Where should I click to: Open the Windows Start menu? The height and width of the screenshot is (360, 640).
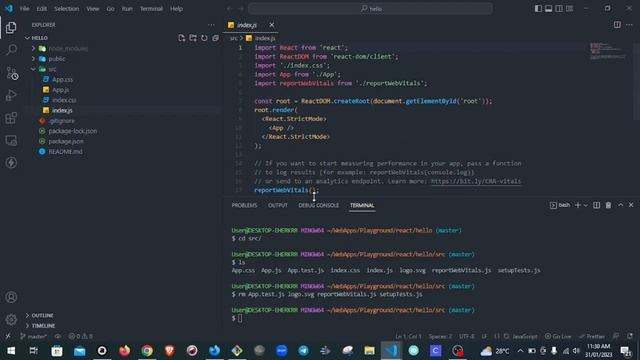point(11,351)
